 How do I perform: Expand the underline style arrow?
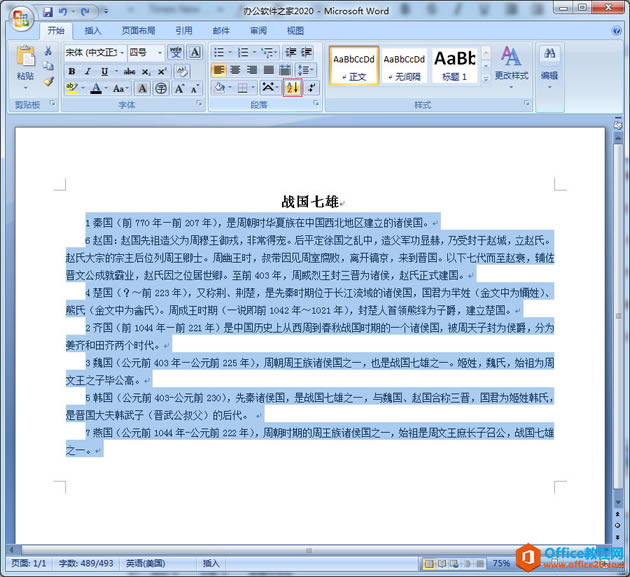[x=116, y=72]
